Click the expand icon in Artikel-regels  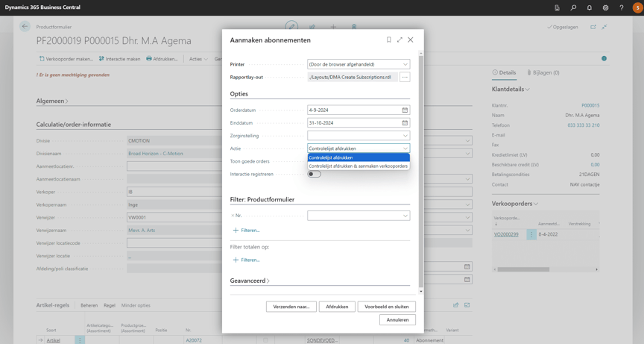pos(467,305)
